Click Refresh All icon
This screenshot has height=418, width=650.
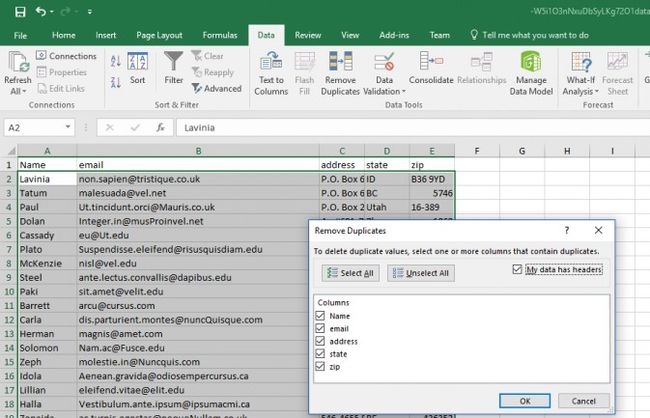[x=18, y=62]
